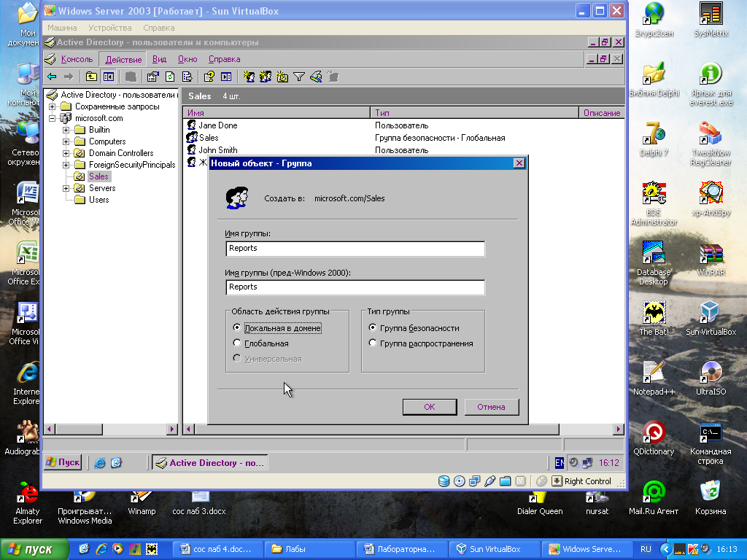Viewport: 747px width, 560px height.
Task: Collapse microsoft.com domain node
Action: click(53, 118)
